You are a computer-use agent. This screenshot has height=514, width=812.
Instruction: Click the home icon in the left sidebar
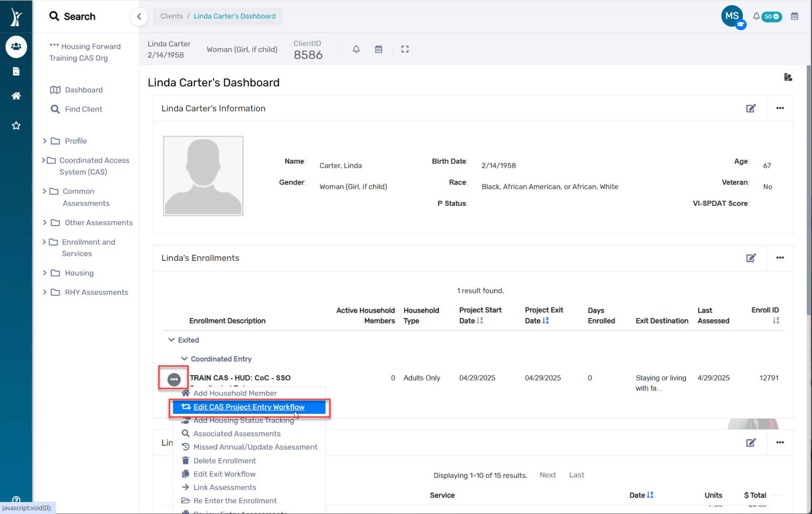pos(16,95)
